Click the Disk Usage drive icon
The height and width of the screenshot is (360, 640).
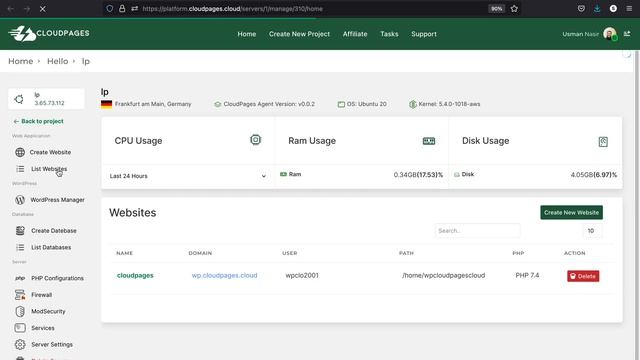[x=603, y=142]
